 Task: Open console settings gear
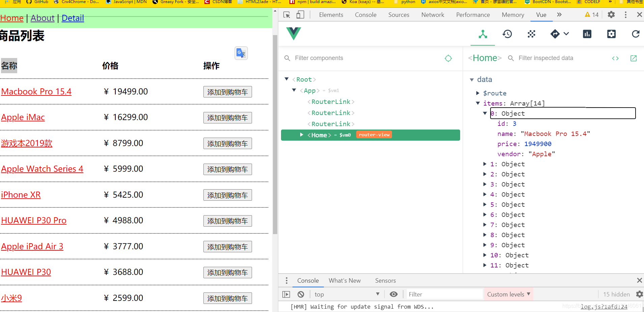[639, 294]
